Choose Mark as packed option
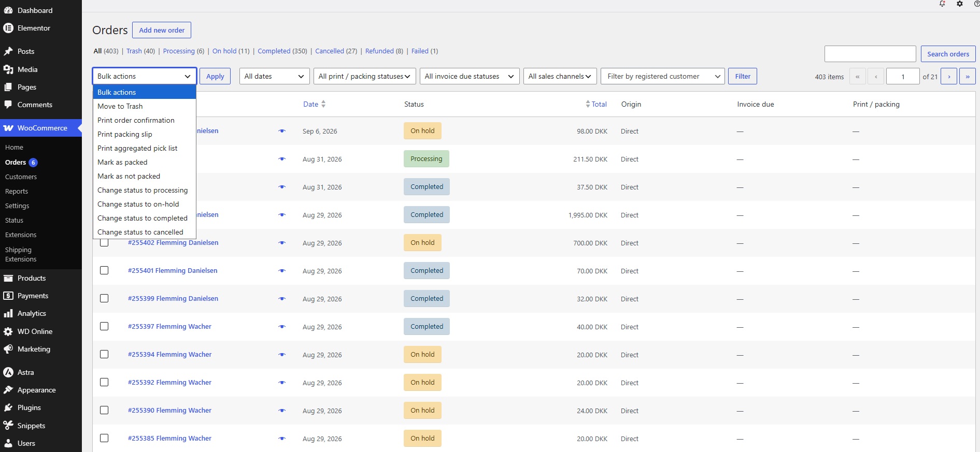Screen dimensions: 980x452 144,162
